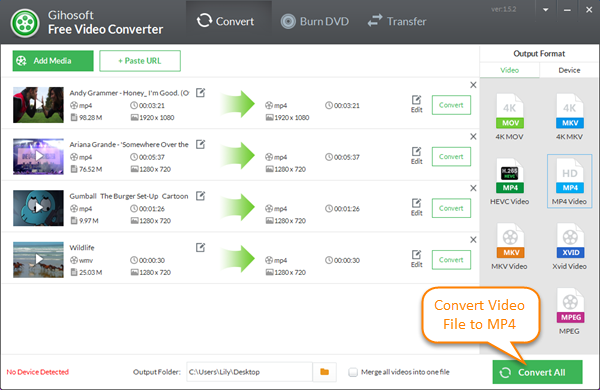This screenshot has height=390, width=600.
Task: Open Edit for Gumball video
Action: [x=416, y=207]
